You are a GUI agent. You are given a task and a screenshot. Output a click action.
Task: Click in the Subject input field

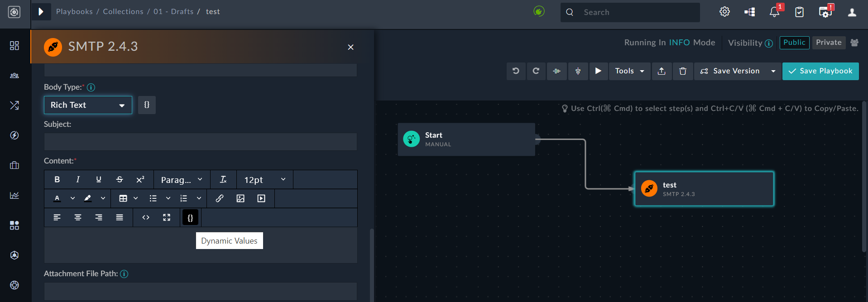[200, 142]
